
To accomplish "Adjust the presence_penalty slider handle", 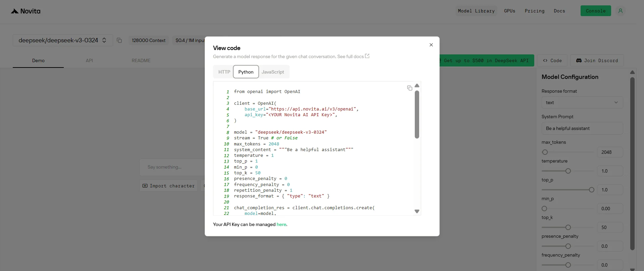I will click(568, 246).
